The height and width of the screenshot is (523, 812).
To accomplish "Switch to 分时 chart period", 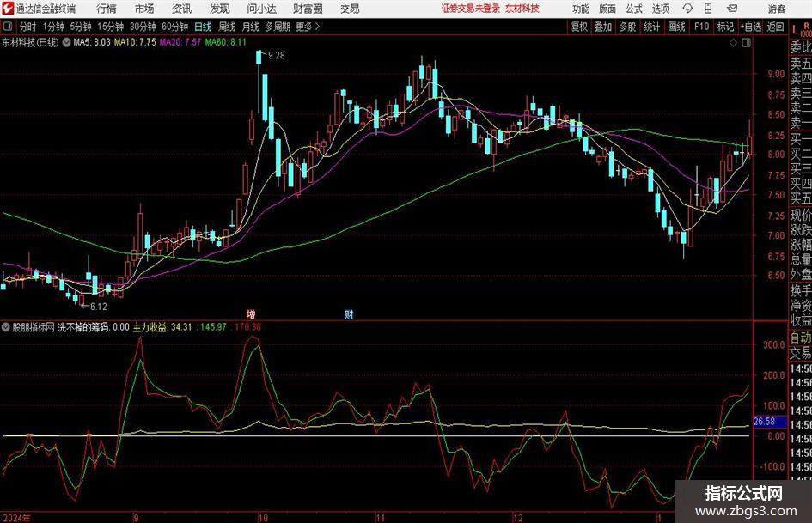I will [28, 27].
